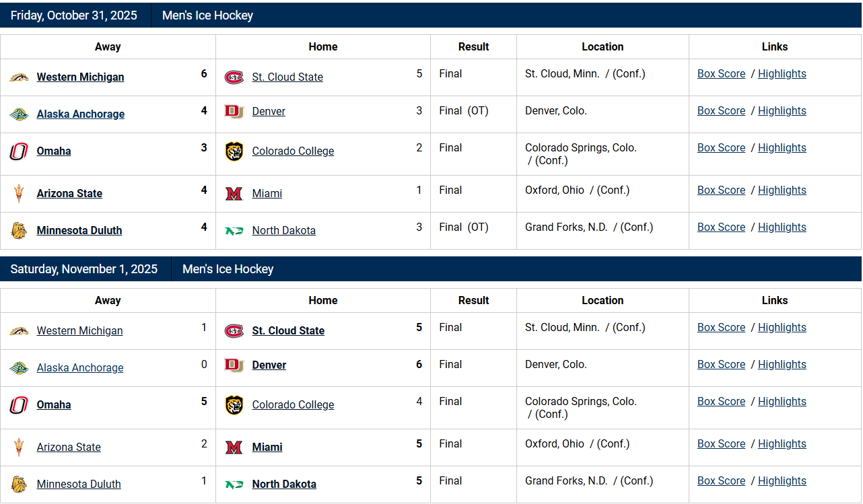The width and height of the screenshot is (863, 504).
Task: Open Saturday's St. Cloud State team link
Action: click(288, 331)
